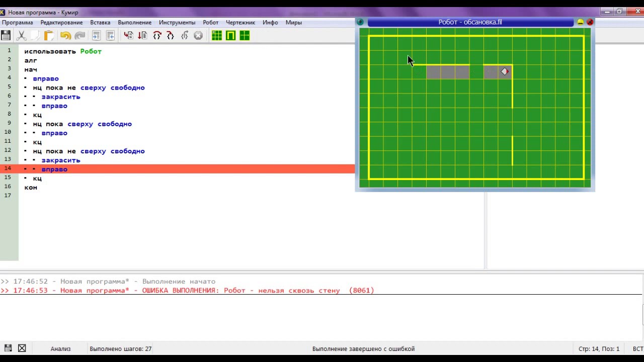Click red error log 'нельзя сквозь стену'
The height and width of the screenshot is (362, 644).
(x=299, y=291)
